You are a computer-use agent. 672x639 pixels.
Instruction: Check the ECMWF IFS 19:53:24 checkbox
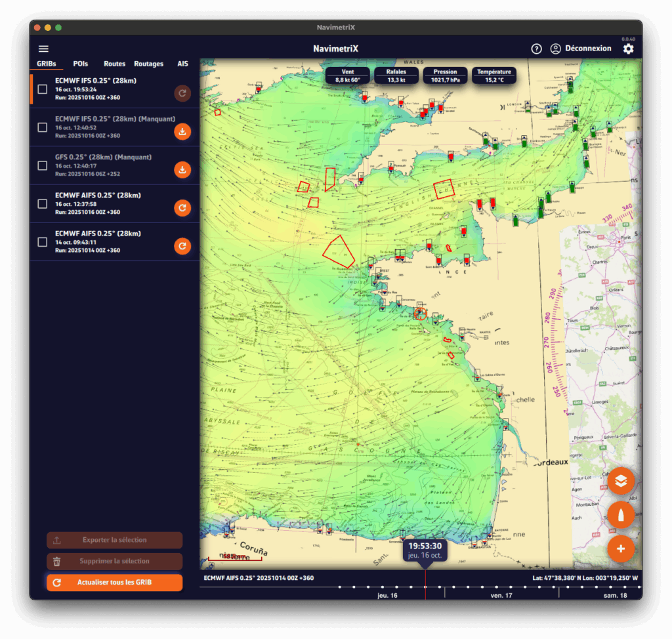click(x=43, y=89)
